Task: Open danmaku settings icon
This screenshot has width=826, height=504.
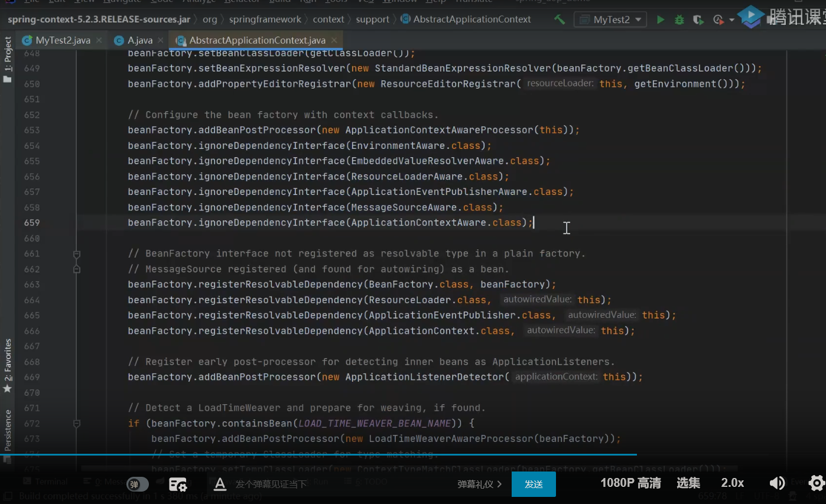Action: point(178,484)
